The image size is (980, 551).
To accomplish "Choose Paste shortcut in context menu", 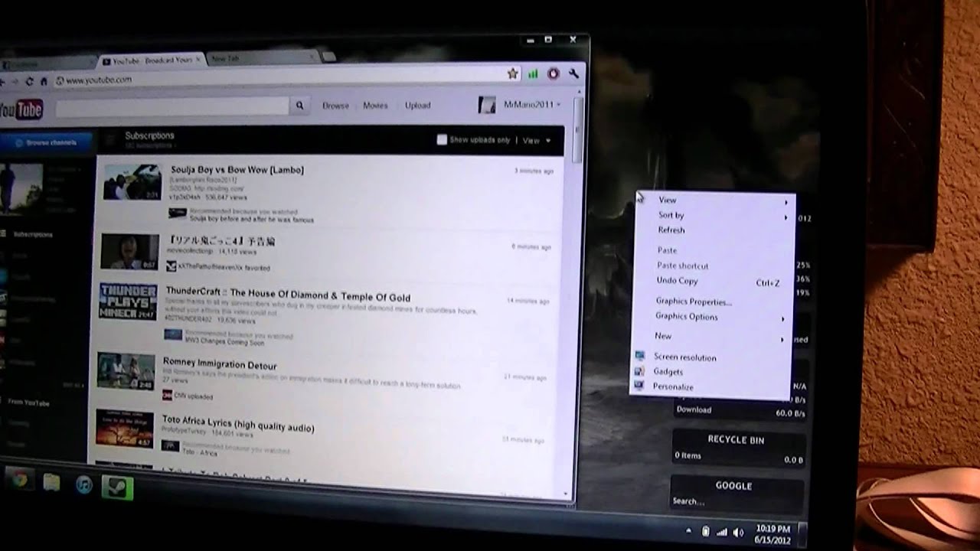I will pyautogui.click(x=683, y=266).
